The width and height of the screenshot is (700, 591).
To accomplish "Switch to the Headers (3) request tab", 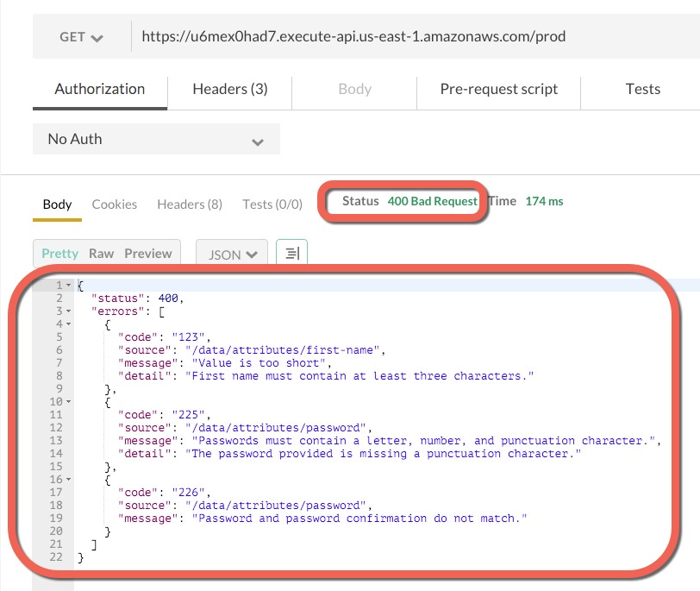I will (x=229, y=89).
